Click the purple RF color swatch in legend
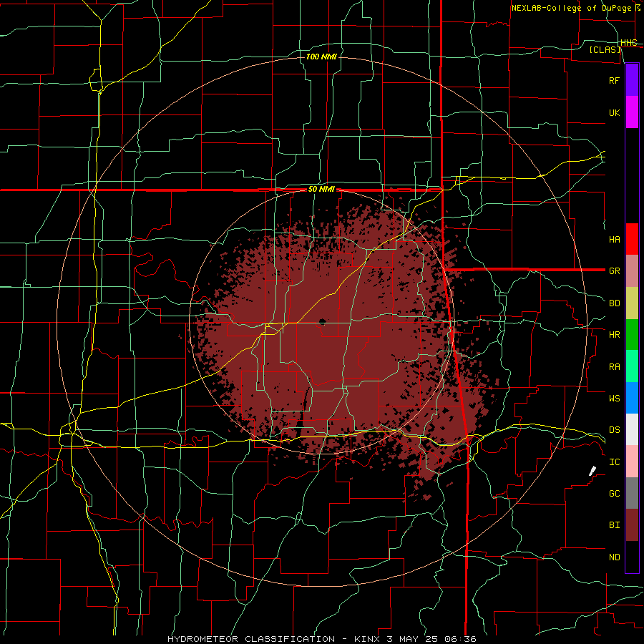Viewport: 644px width, 644px height. 632,80
